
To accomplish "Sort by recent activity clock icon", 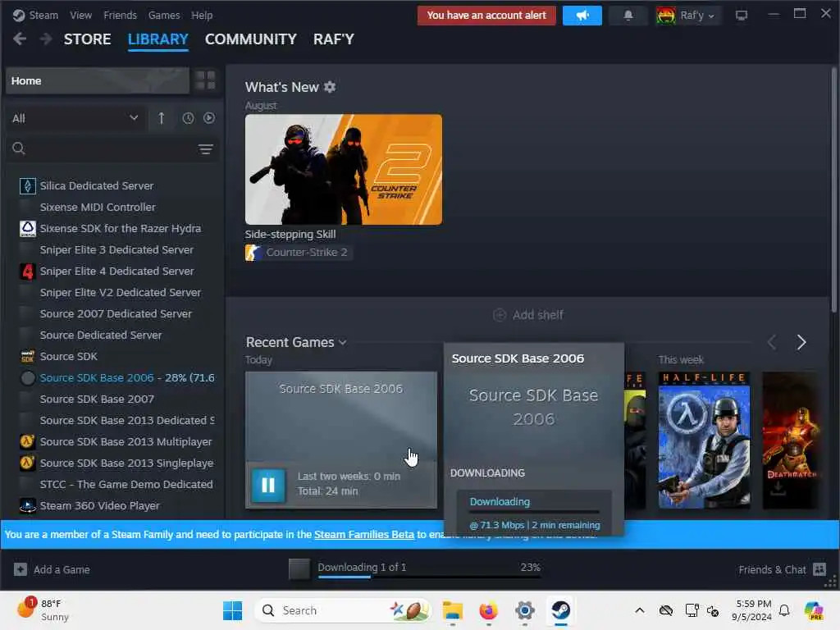I will click(188, 118).
